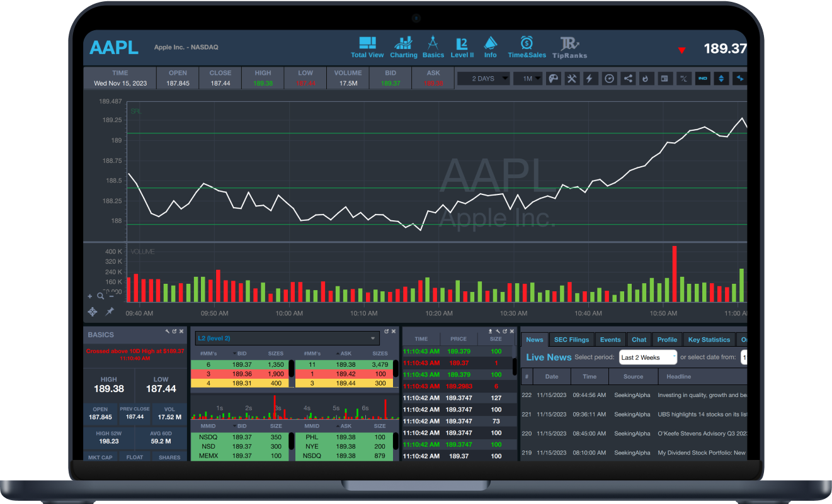Expand the 2 DAYS range dropdown
Screen dimensions: 832x504
tap(482, 79)
